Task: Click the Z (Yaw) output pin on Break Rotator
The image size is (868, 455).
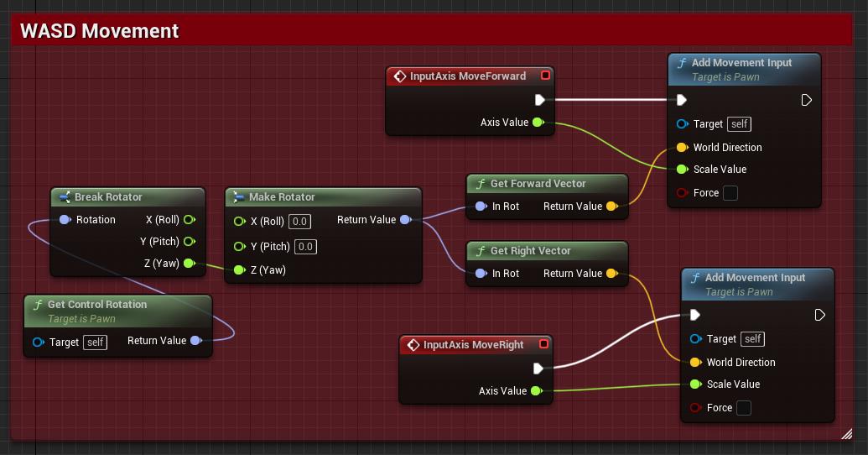Action: [189, 264]
